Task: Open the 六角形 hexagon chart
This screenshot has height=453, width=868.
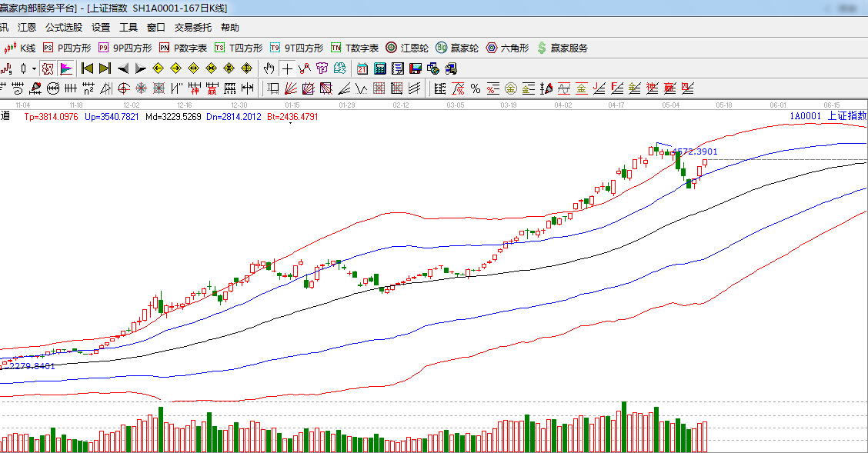Action: (x=507, y=48)
